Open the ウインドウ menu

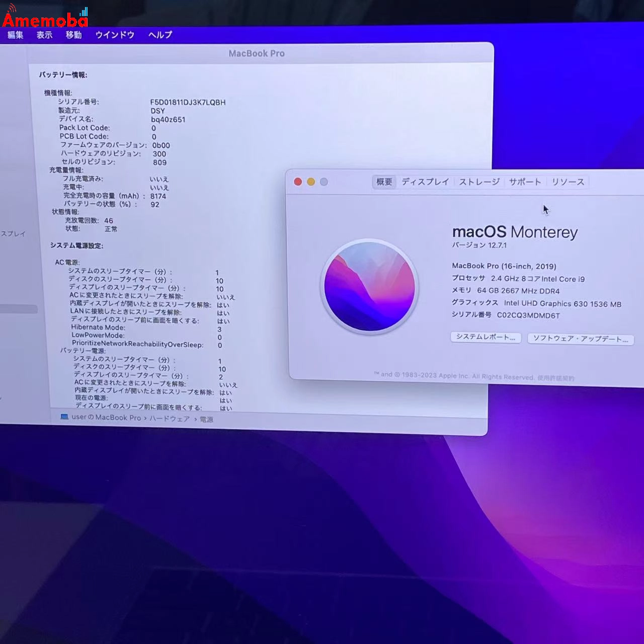(x=114, y=35)
